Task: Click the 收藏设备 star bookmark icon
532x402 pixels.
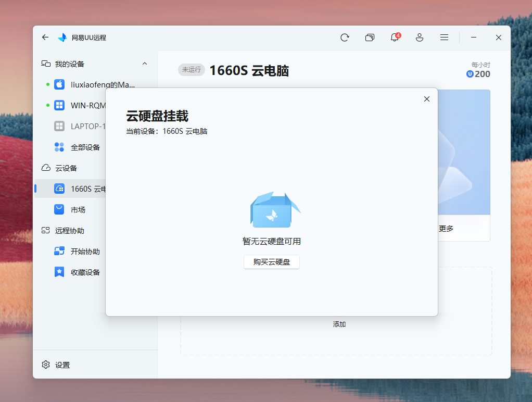Action: pos(59,272)
